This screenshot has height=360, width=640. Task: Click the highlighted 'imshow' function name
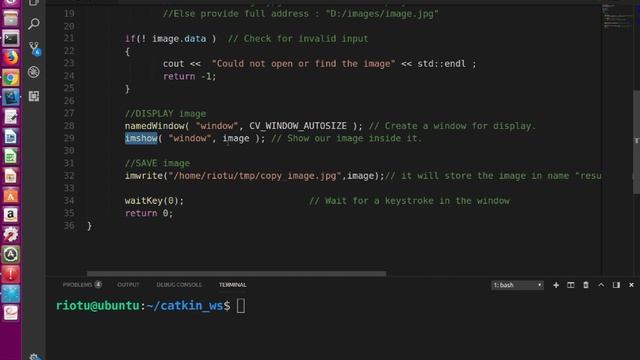pos(141,138)
